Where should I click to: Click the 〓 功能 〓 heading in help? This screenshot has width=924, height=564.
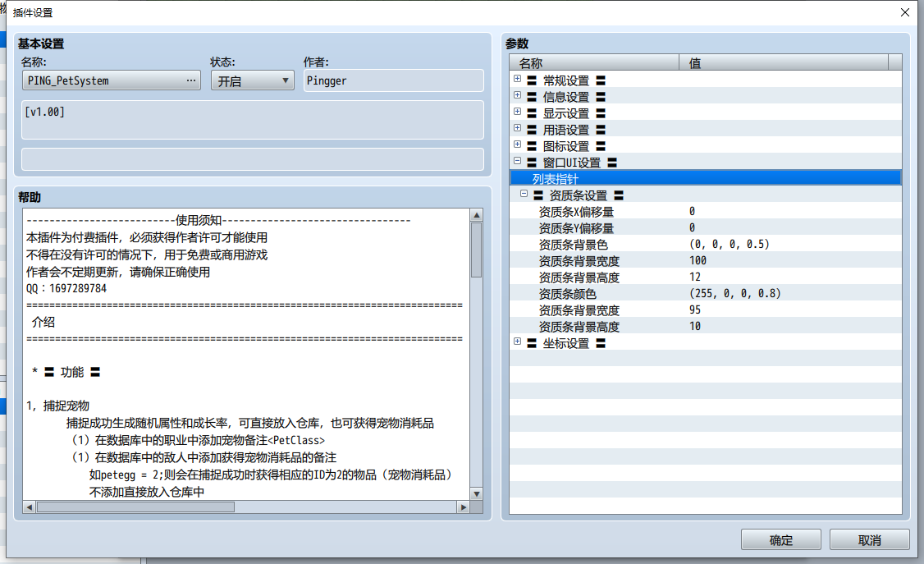(x=72, y=372)
